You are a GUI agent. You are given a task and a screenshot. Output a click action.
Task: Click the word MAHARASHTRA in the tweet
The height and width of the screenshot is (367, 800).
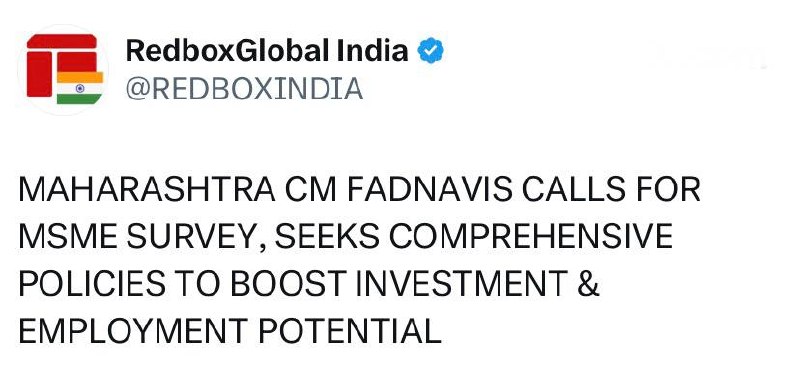coord(146,189)
